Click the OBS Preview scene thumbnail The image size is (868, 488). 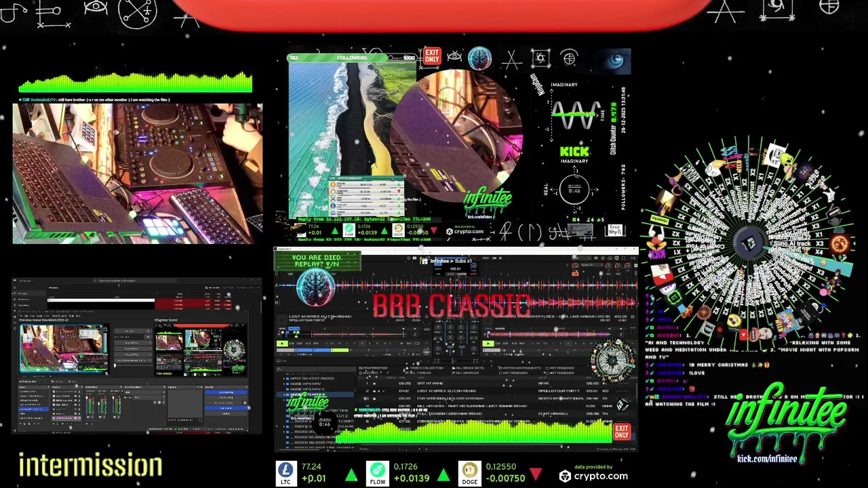(64, 348)
